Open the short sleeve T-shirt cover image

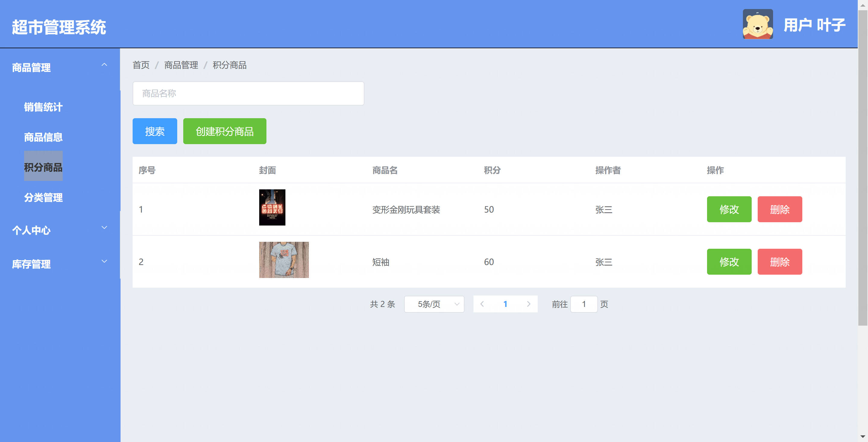pyautogui.click(x=284, y=260)
